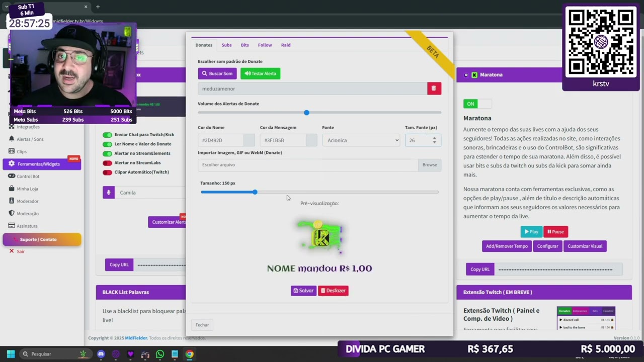
Task: Click Buscar Som button
Action: pos(217,73)
